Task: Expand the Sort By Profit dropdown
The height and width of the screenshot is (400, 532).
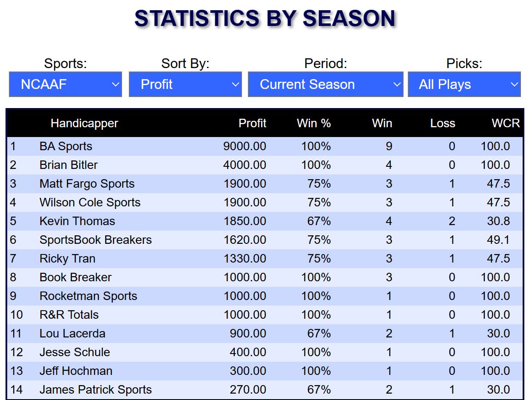Action: [x=185, y=84]
